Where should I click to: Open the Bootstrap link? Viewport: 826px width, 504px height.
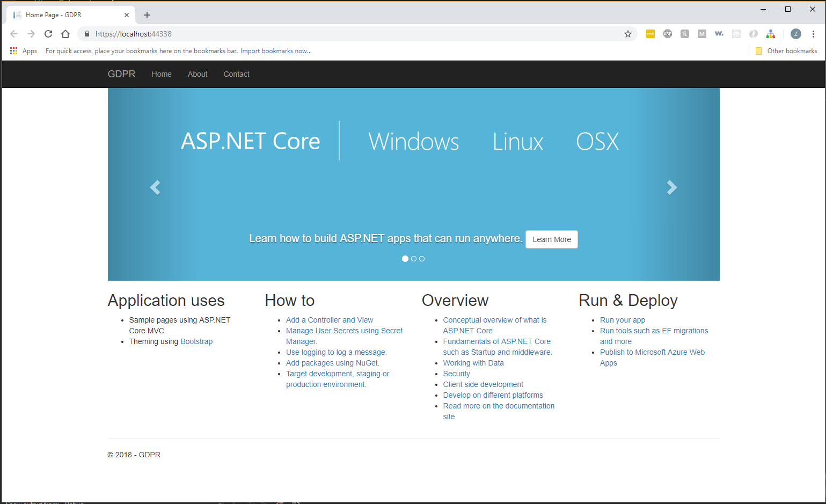click(x=196, y=341)
